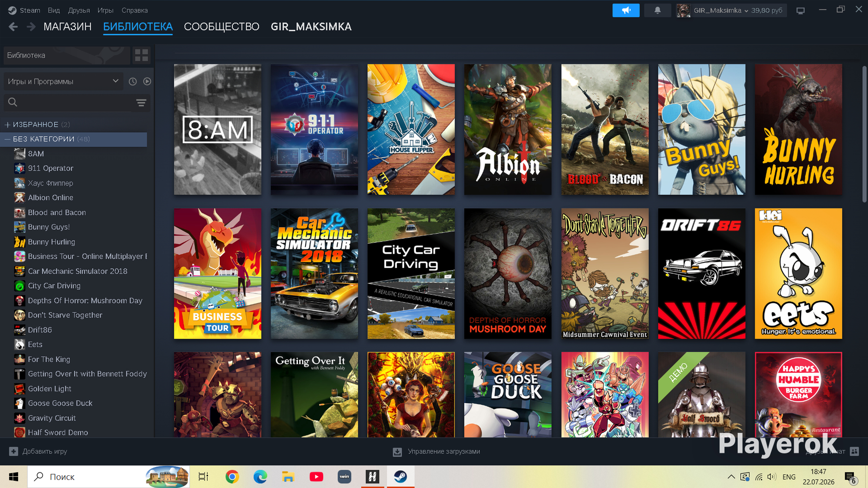The image size is (868, 488).
Task: Click the downloads manager icon
Action: pyautogui.click(x=397, y=452)
